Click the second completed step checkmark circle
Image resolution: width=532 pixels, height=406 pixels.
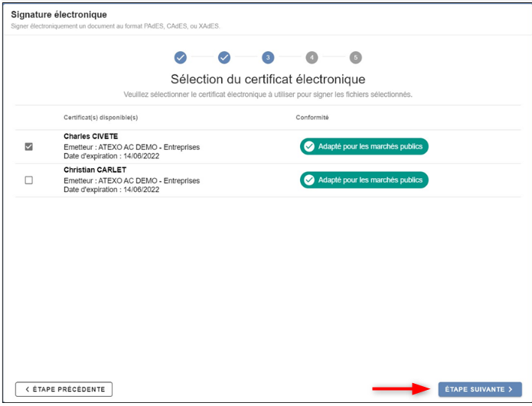click(224, 57)
